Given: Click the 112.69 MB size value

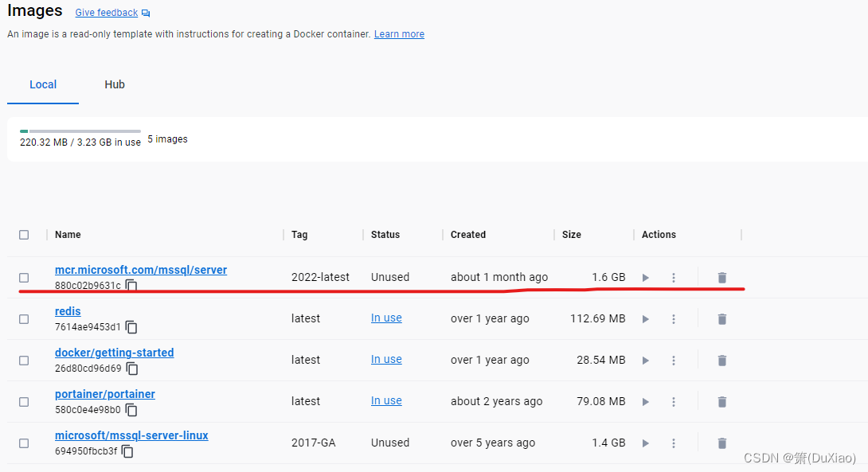Looking at the screenshot, I should point(598,318).
